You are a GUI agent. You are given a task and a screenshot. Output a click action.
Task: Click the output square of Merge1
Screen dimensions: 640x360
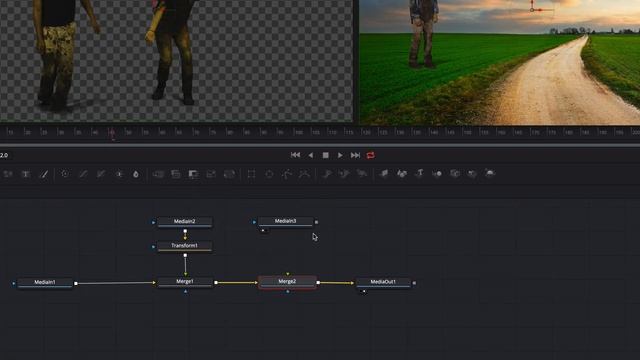(216, 282)
